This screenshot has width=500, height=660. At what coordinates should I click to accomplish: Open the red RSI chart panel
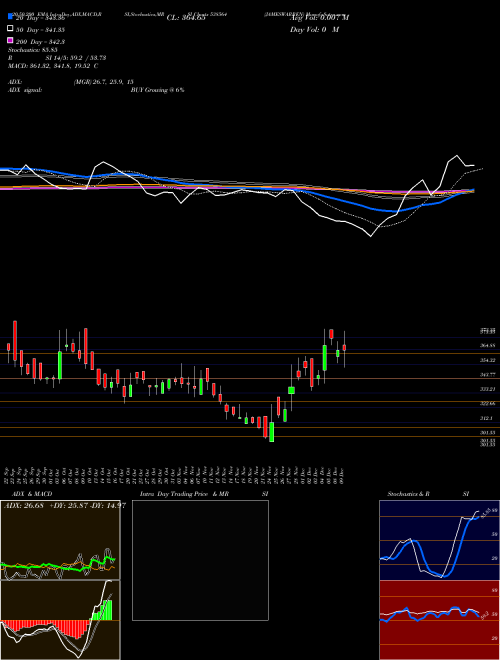(439, 620)
